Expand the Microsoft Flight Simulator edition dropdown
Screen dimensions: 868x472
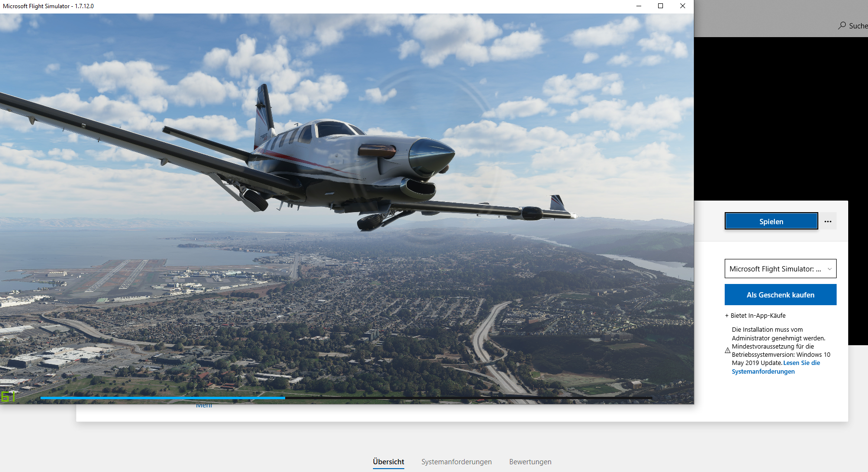pyautogui.click(x=780, y=269)
